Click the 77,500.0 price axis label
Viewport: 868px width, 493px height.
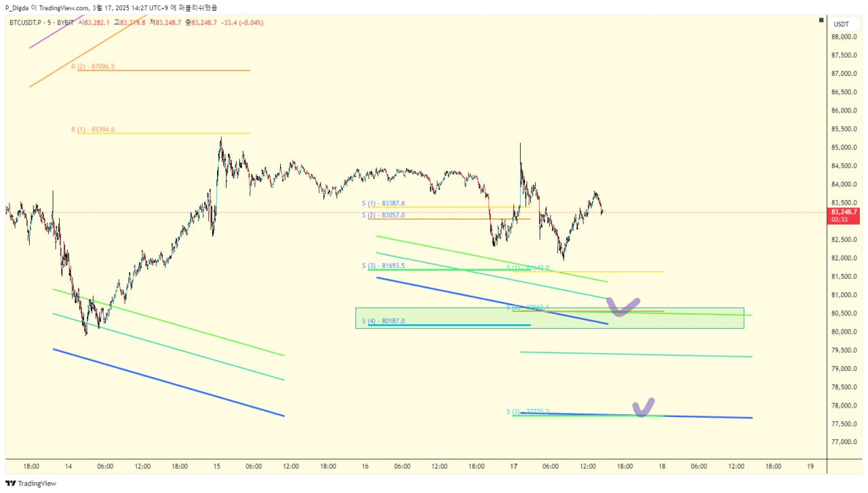[844, 424]
